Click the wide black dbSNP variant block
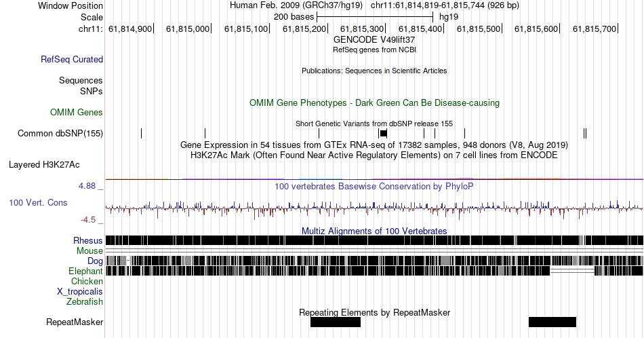Screen dimensions: 644x338 (383, 133)
